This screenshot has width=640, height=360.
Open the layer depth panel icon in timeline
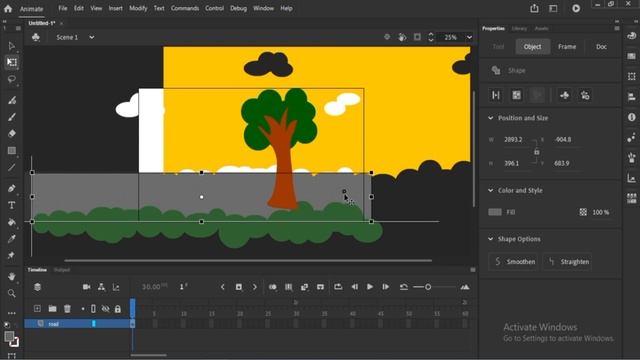coord(116,287)
